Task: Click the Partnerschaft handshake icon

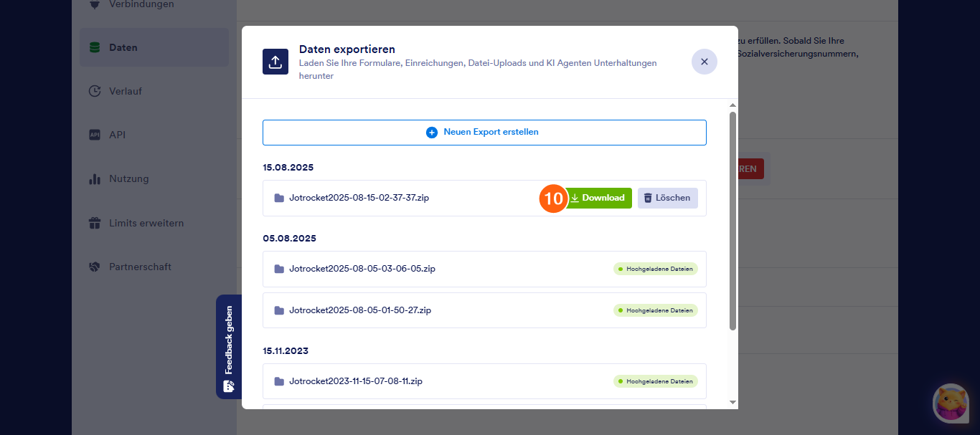Action: [x=94, y=267]
